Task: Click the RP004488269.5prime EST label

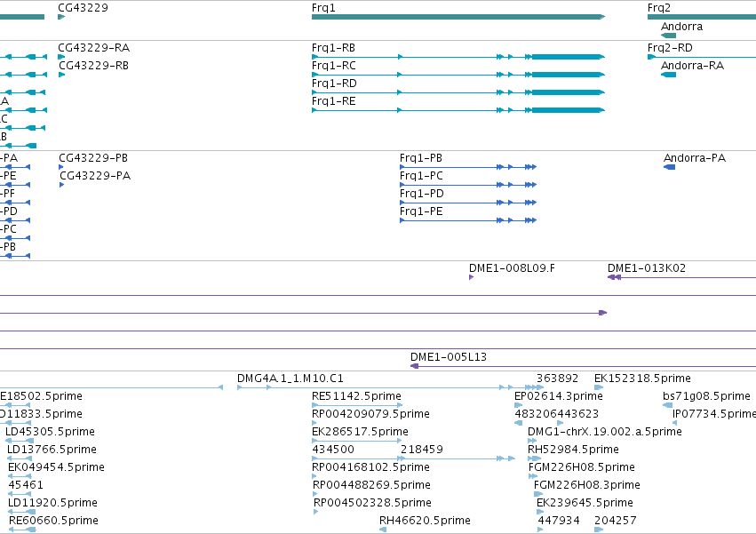Action: (x=371, y=485)
